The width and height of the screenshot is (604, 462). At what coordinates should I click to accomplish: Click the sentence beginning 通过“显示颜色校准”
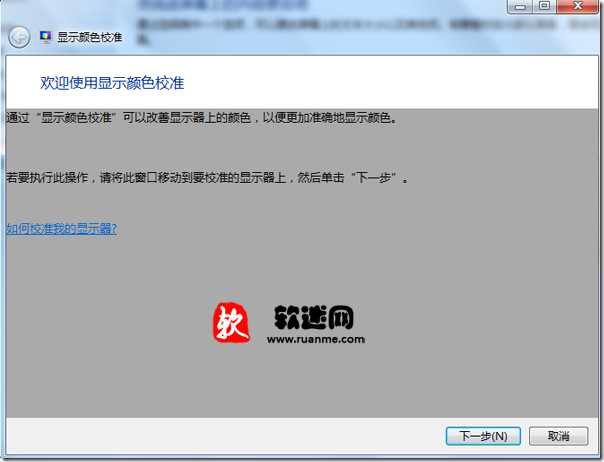(201, 118)
